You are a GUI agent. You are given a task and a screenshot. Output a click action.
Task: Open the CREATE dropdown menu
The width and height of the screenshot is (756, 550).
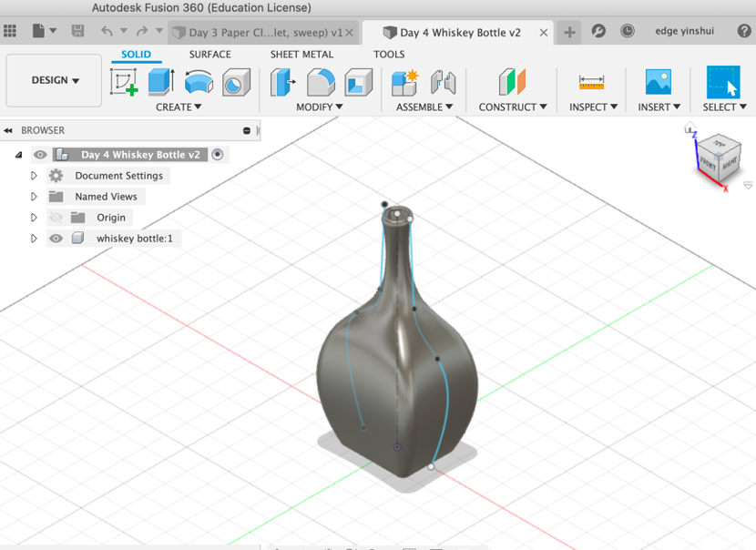(x=179, y=107)
